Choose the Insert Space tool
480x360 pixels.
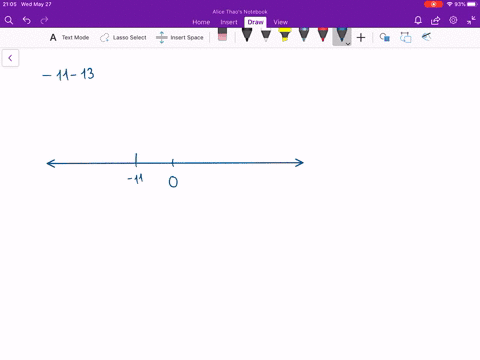point(180,37)
